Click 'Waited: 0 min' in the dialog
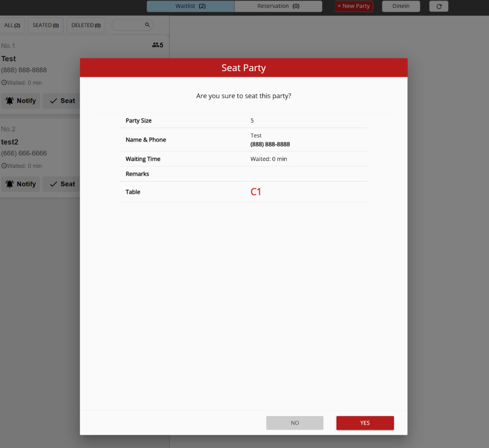Viewport: 489px width, 448px height. tap(268, 159)
